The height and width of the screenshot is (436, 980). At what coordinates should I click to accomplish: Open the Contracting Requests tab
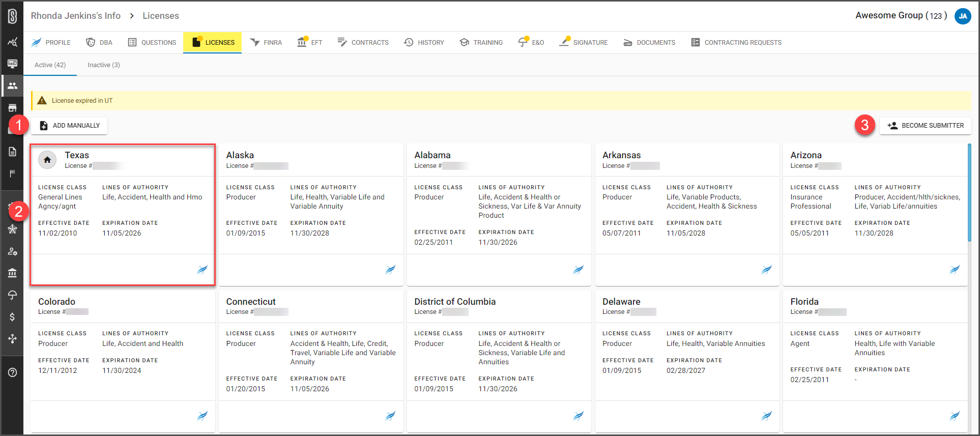[x=736, y=42]
